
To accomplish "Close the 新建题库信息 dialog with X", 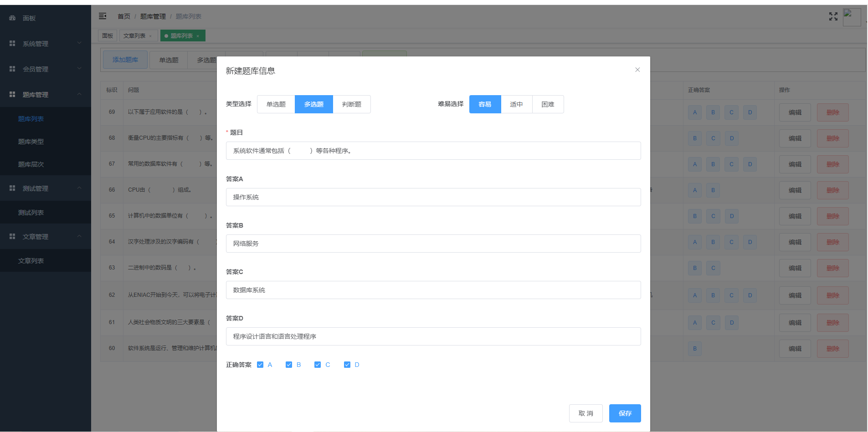I will (x=637, y=70).
